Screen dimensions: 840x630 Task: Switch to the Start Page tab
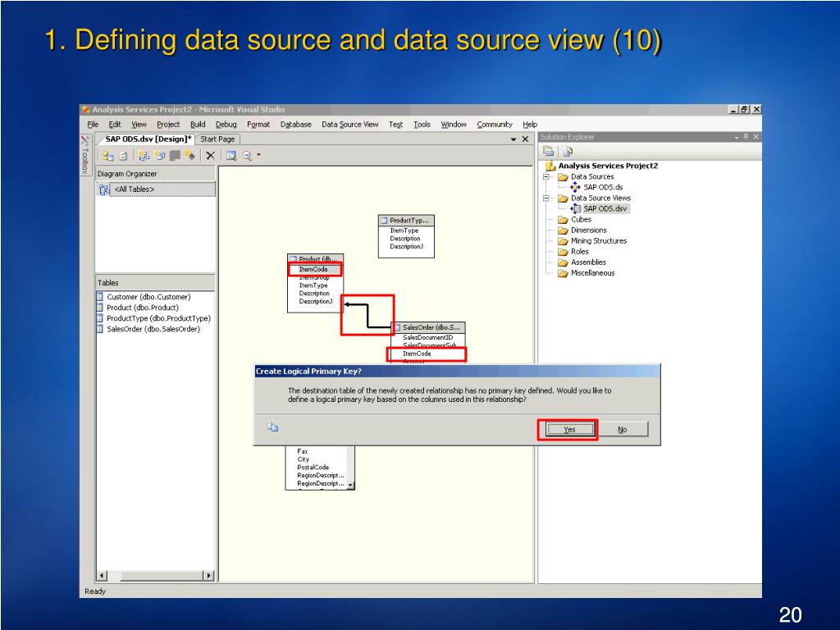click(217, 139)
